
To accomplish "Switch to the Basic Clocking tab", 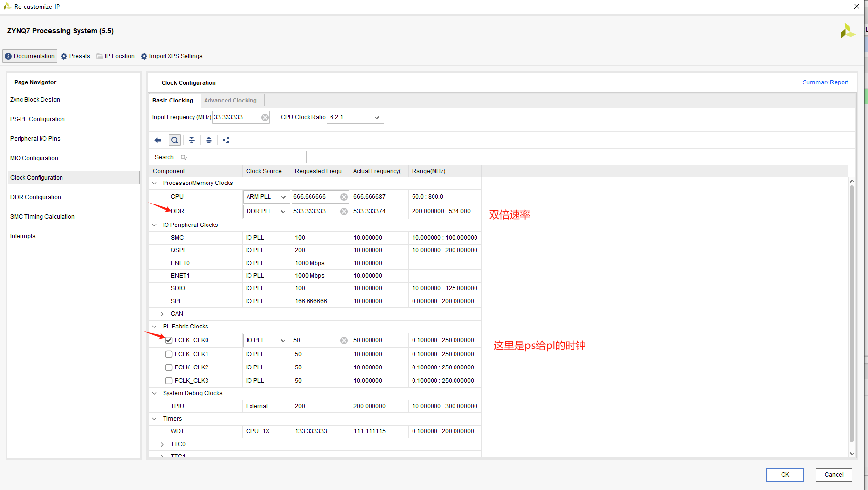I will (173, 101).
